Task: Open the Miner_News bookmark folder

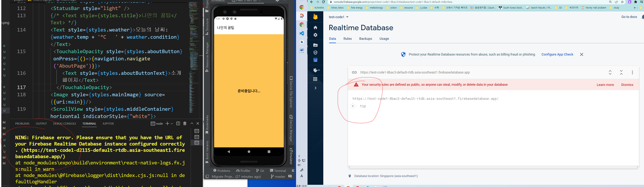Action: (x=335, y=8)
